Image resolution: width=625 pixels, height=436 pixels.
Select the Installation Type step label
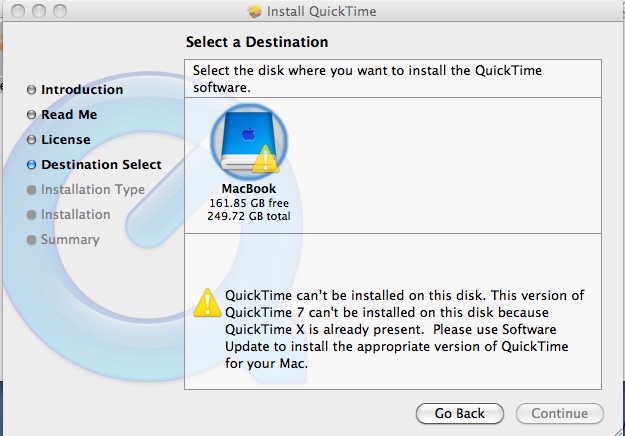tap(93, 189)
